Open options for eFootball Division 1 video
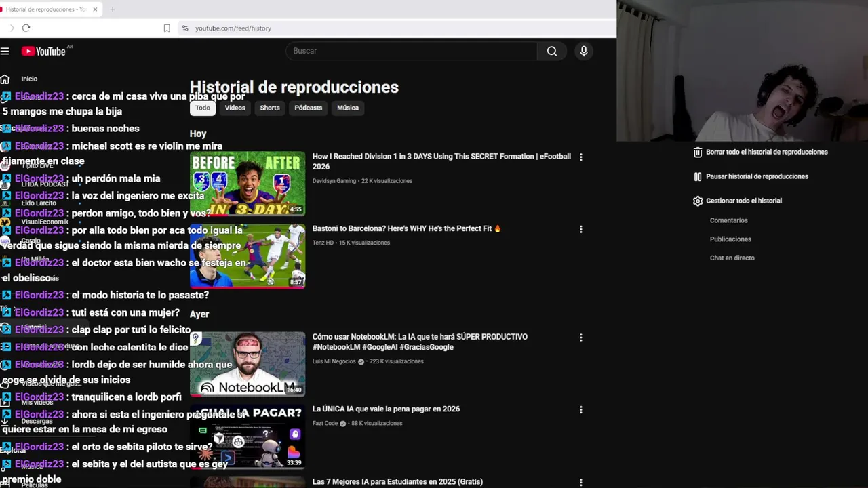The height and width of the screenshot is (488, 868). point(580,157)
